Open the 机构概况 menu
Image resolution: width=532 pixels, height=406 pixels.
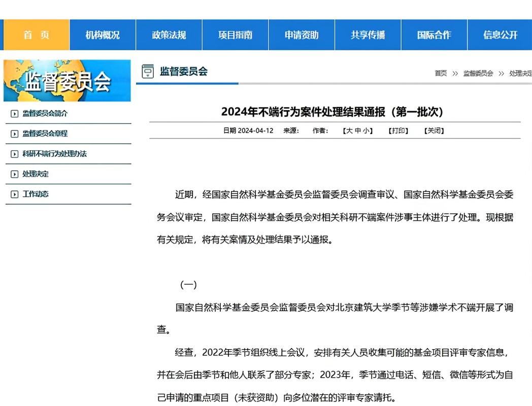point(103,35)
